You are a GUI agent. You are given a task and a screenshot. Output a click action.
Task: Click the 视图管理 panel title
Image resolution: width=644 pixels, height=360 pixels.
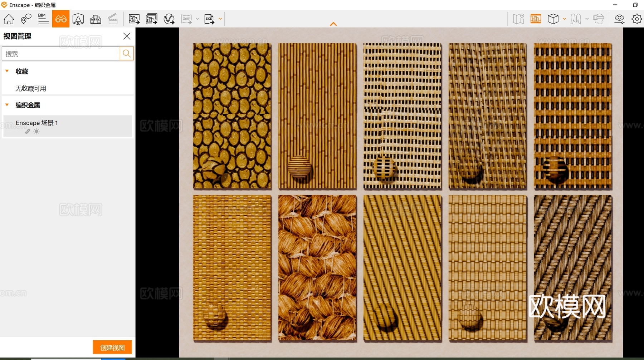point(17,36)
